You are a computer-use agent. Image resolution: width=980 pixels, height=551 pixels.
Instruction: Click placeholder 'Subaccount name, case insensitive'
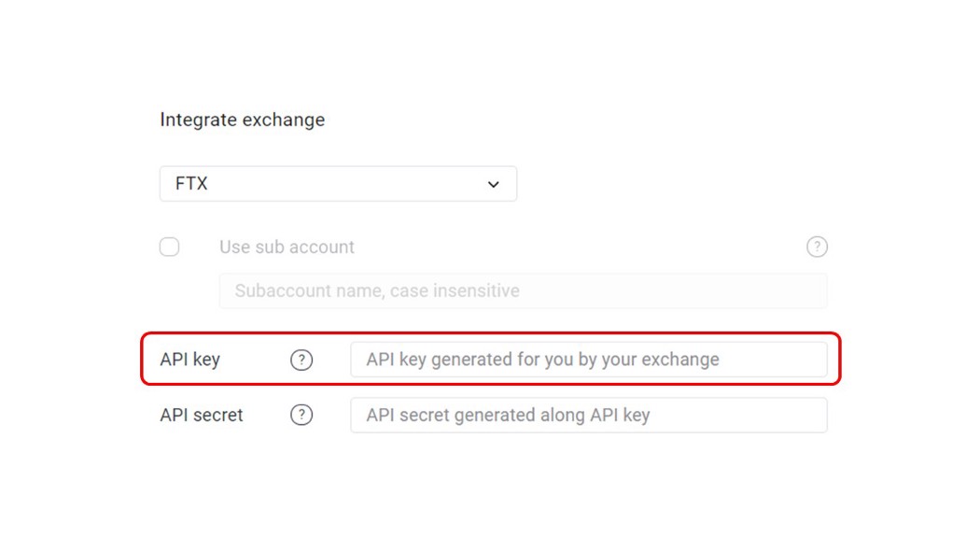(377, 290)
